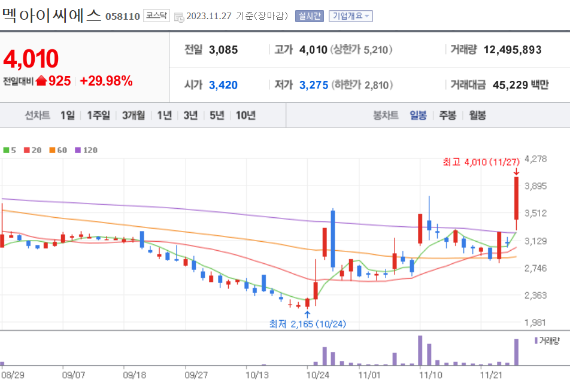The width and height of the screenshot is (570, 392).
Task: Click the 10/24 date axis label
Action: tap(318, 375)
